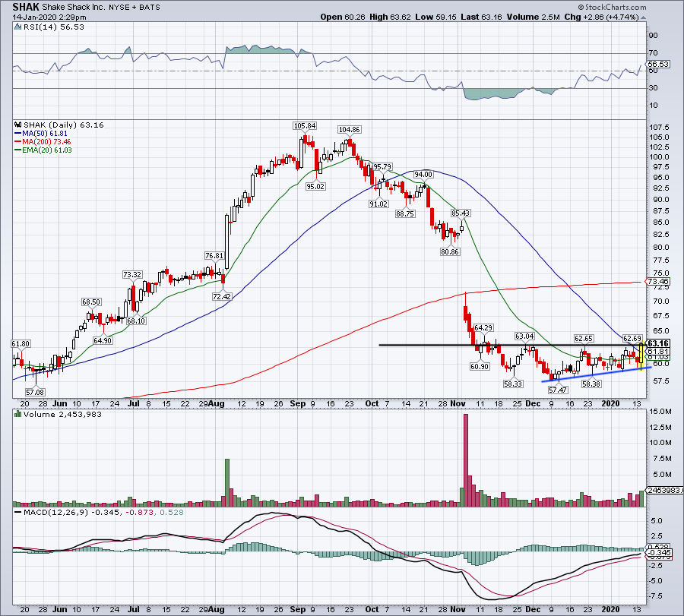Click the NYSE + BATS exchange label
Image resolution: width=684 pixels, height=616 pixels.
pos(135,8)
